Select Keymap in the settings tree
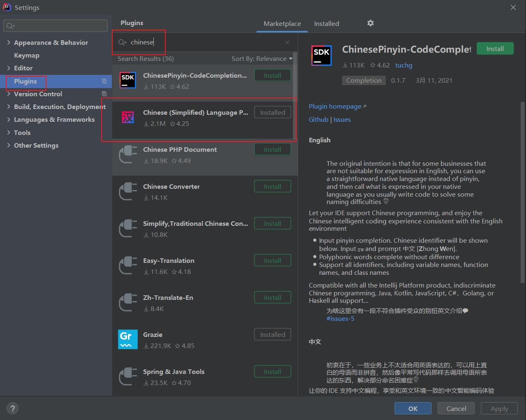The width and height of the screenshot is (526, 420). (27, 55)
